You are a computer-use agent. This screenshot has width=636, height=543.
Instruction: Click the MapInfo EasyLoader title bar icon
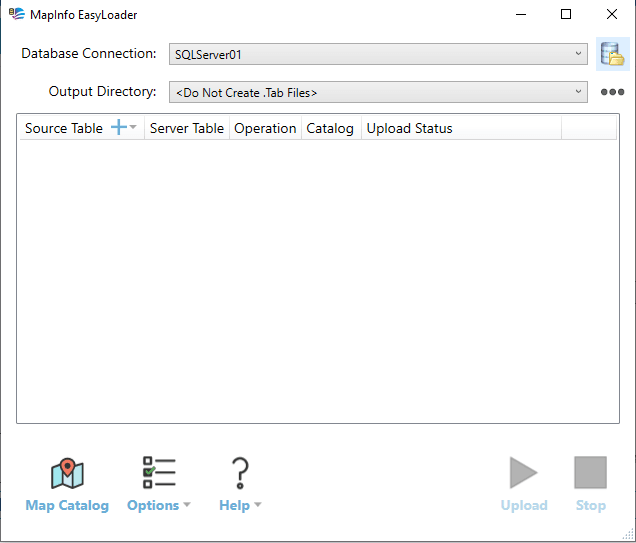point(17,15)
